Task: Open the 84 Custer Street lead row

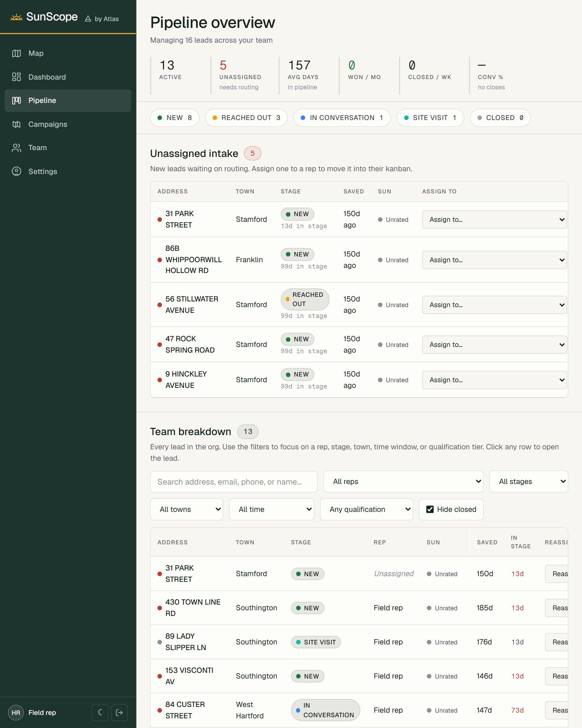Action: point(359,710)
